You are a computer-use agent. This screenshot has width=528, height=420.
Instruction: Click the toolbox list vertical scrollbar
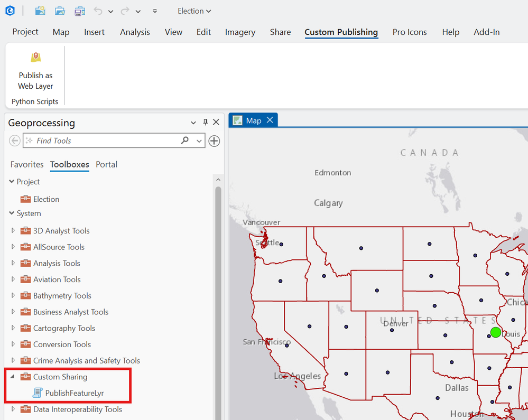click(x=218, y=303)
